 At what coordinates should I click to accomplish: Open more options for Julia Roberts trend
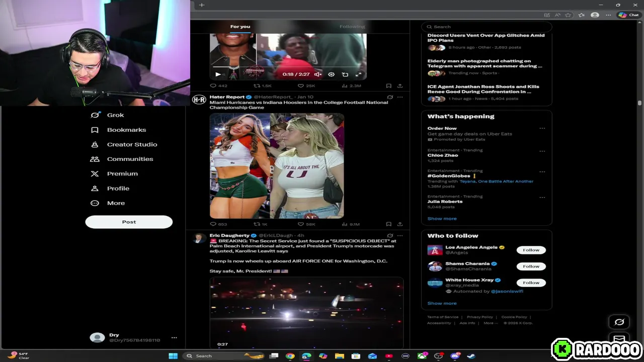pos(542,197)
